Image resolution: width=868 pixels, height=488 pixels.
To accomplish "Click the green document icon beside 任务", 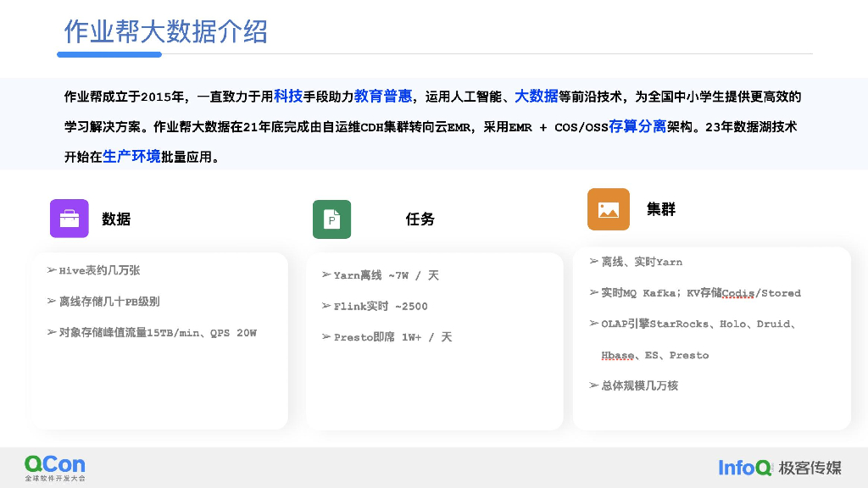I will [331, 219].
